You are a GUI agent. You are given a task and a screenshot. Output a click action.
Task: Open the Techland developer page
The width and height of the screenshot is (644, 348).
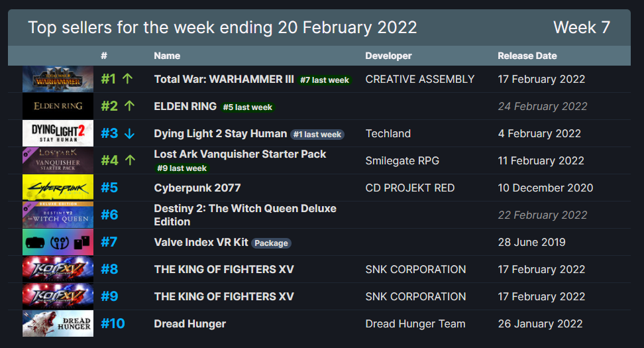[x=388, y=133]
